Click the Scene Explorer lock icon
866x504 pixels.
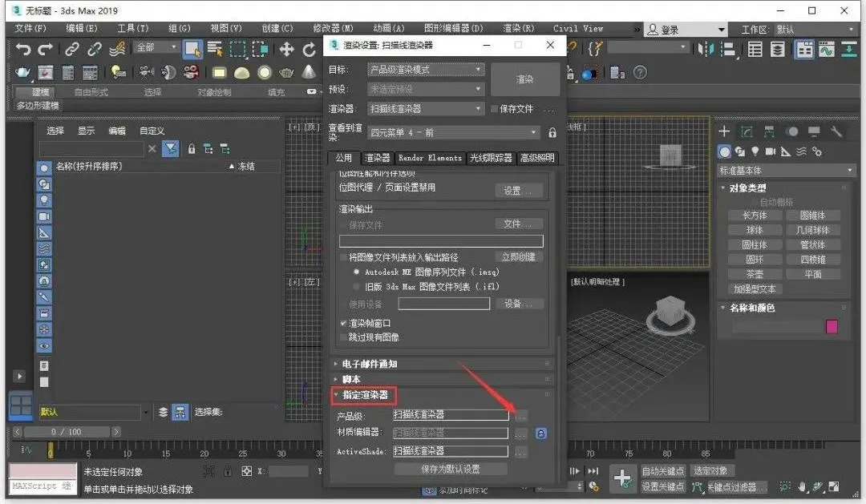point(192,148)
